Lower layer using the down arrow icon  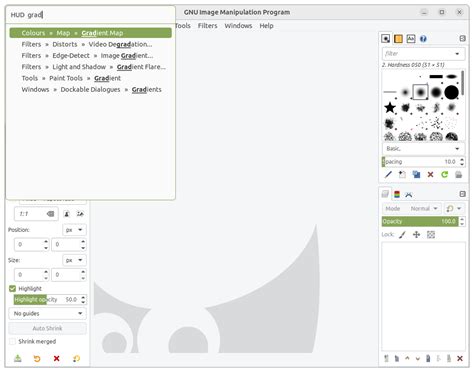tap(418, 359)
